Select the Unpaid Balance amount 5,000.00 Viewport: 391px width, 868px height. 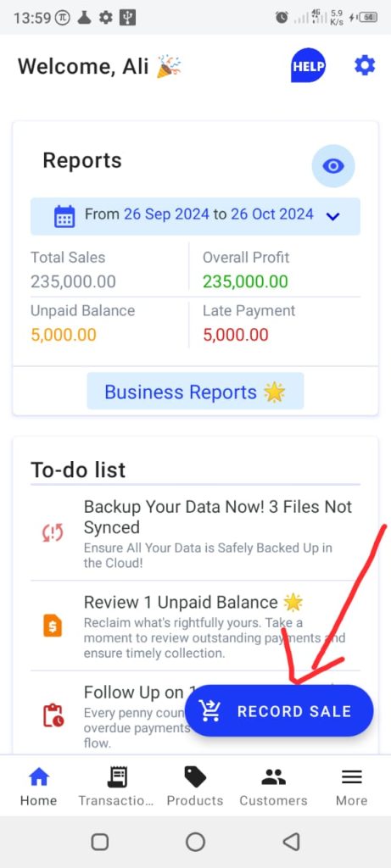[x=63, y=335]
